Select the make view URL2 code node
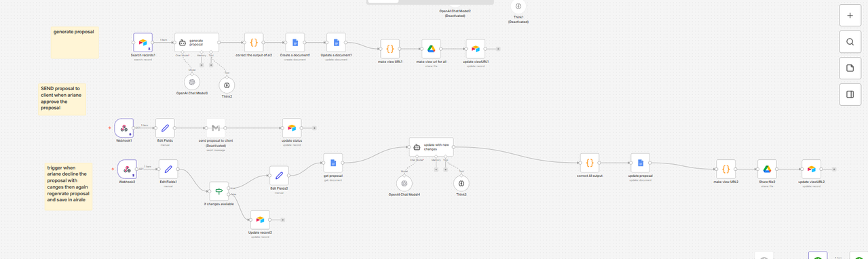Image resolution: width=868 pixels, height=259 pixels. pyautogui.click(x=725, y=169)
